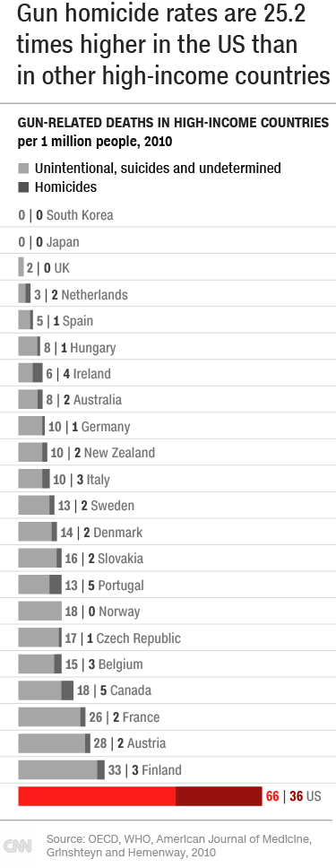This screenshot has height=868, width=336.
Task: Select the Finland bar
Action: click(x=62, y=770)
